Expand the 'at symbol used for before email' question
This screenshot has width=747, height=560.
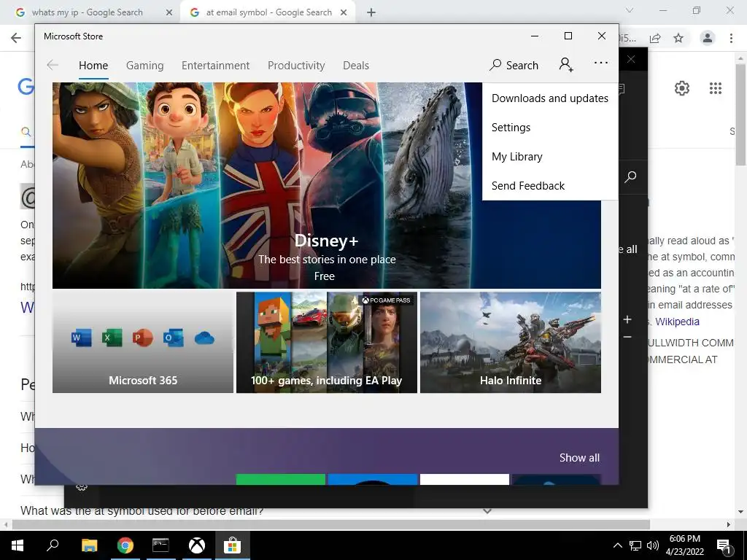tap(487, 511)
